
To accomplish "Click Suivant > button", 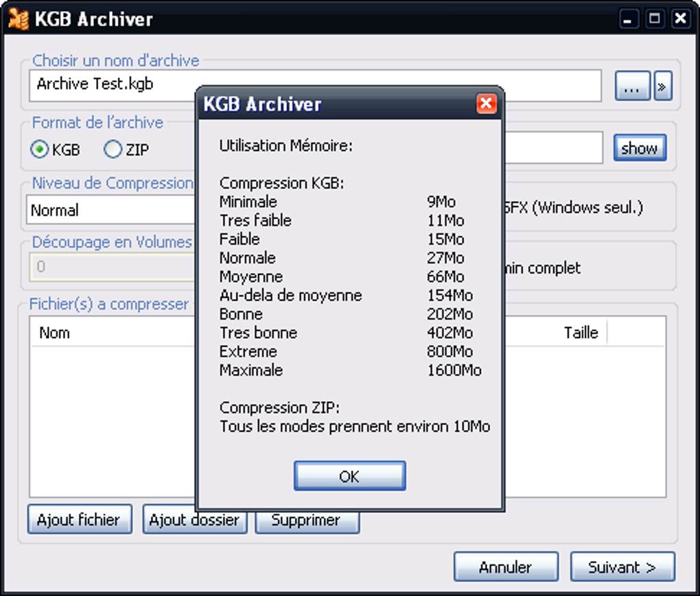I will [x=622, y=567].
